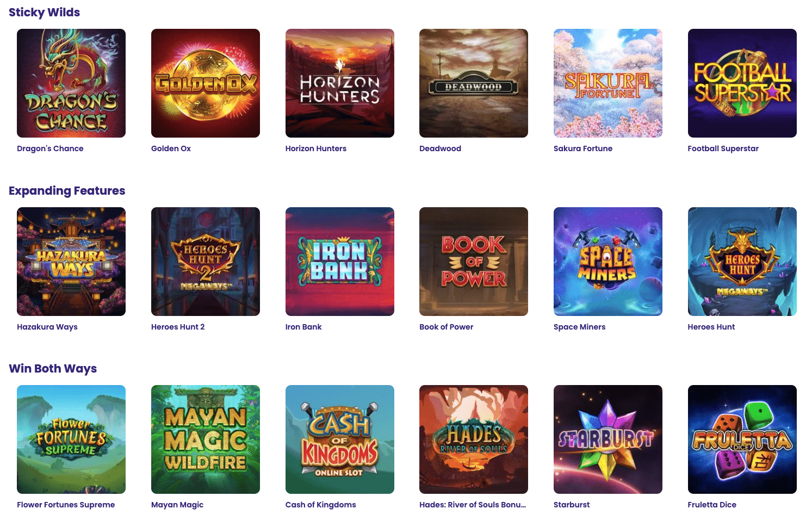Open Flower Fortunes Supreme title link

click(66, 505)
